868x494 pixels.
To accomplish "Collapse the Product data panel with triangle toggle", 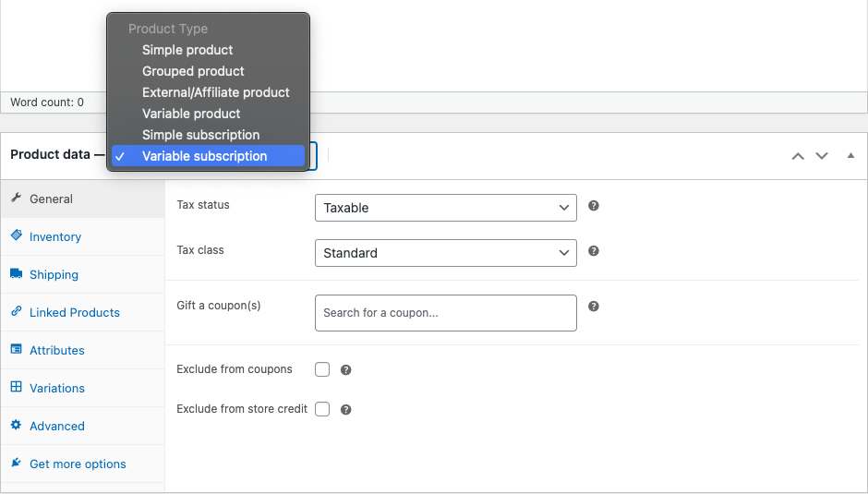I will [x=850, y=155].
